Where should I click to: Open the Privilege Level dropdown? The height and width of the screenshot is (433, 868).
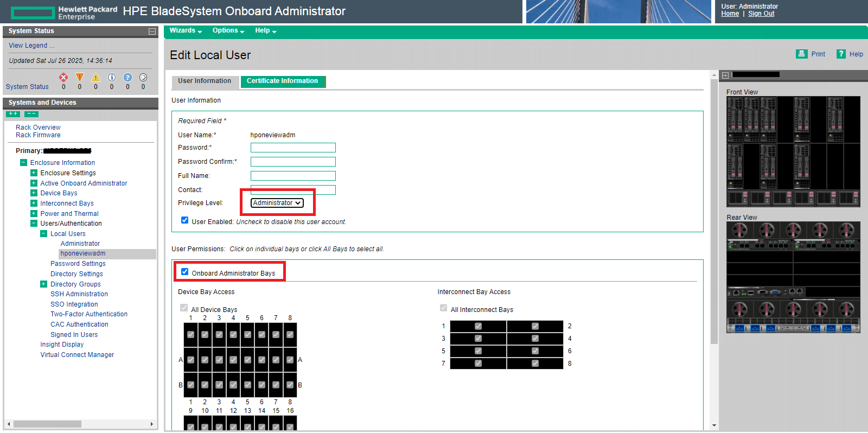(x=277, y=203)
